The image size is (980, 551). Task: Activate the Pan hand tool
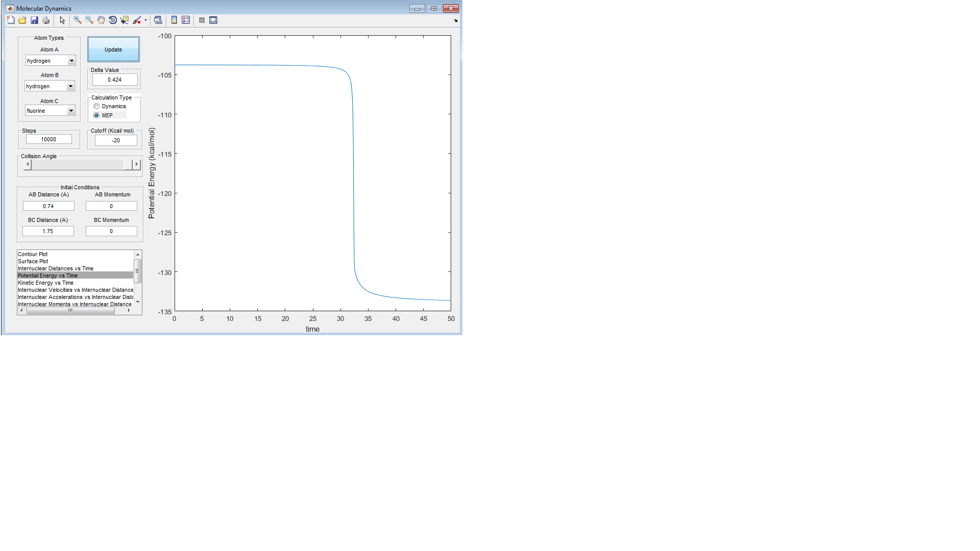pos(101,20)
